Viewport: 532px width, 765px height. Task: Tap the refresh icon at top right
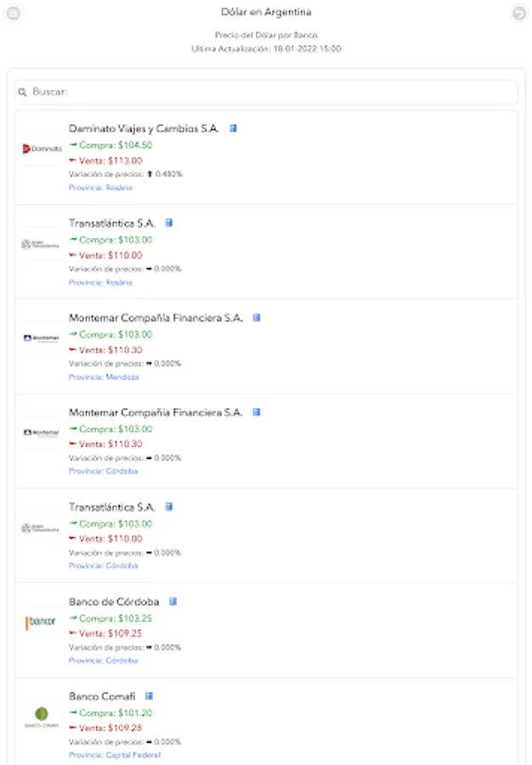tap(518, 12)
